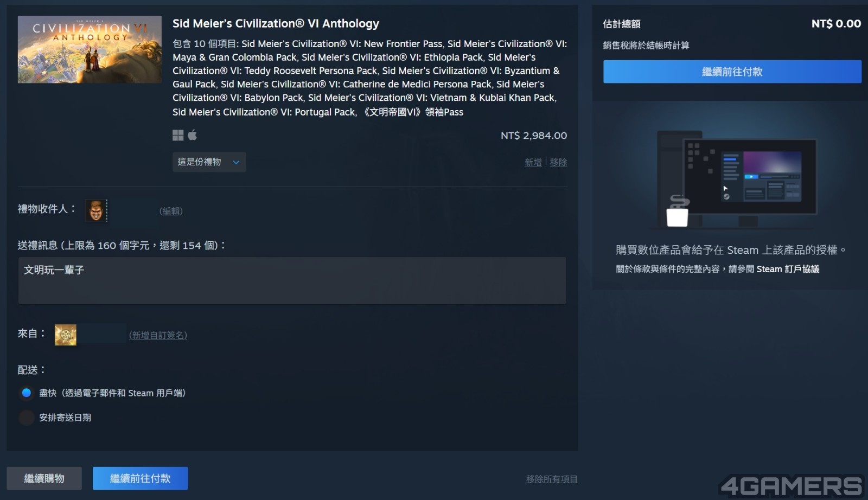The width and height of the screenshot is (868, 500).
Task: Click the Windows platform icon
Action: [x=178, y=135]
